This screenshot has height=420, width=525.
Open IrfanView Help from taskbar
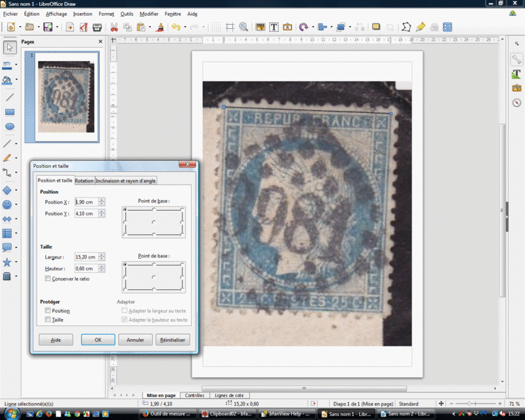287,414
